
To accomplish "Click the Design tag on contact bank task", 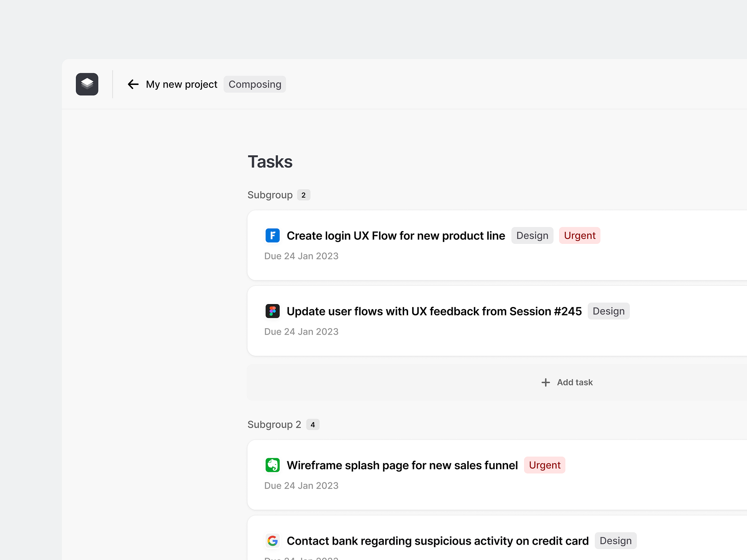I will click(616, 541).
